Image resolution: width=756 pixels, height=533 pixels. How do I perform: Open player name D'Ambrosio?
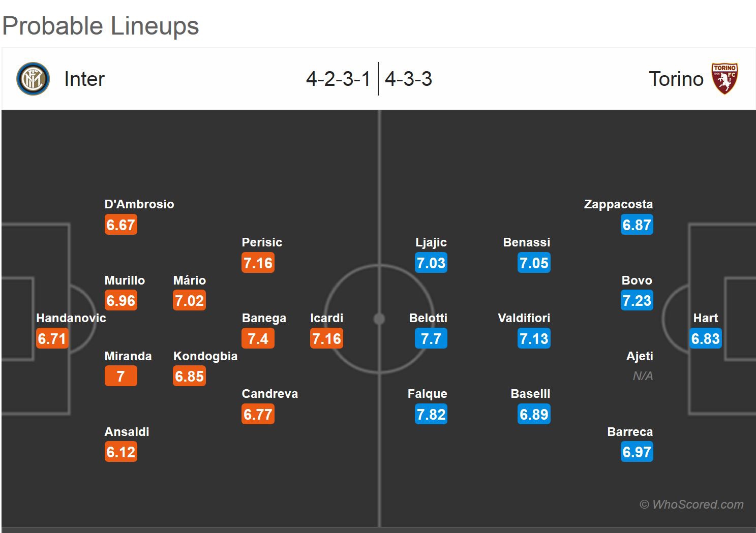tap(139, 204)
